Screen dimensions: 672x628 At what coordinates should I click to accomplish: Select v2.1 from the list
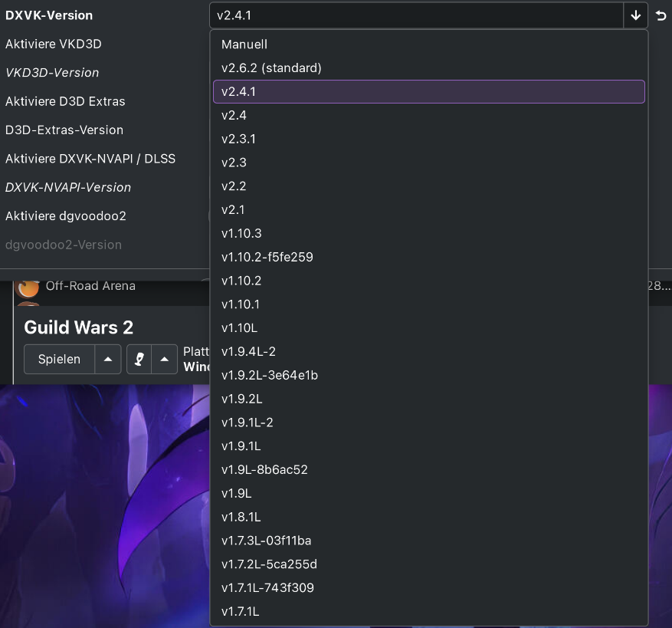tap(428, 209)
